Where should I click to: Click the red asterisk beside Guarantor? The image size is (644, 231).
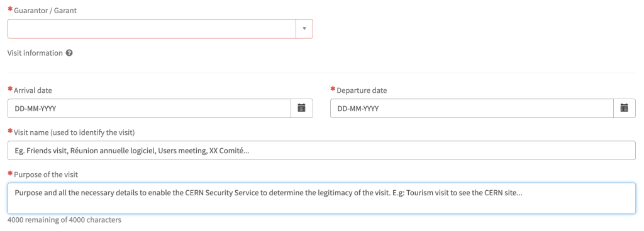tap(10, 10)
